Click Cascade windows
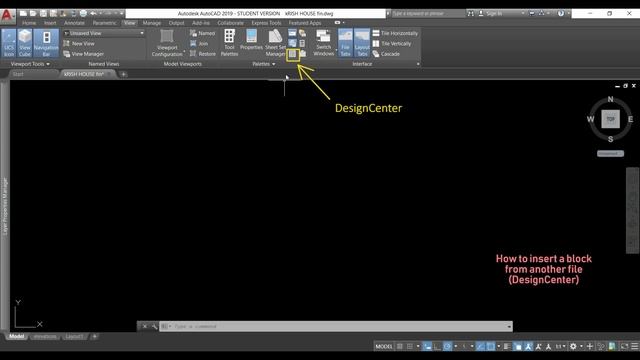The height and width of the screenshot is (360, 640). click(x=386, y=54)
